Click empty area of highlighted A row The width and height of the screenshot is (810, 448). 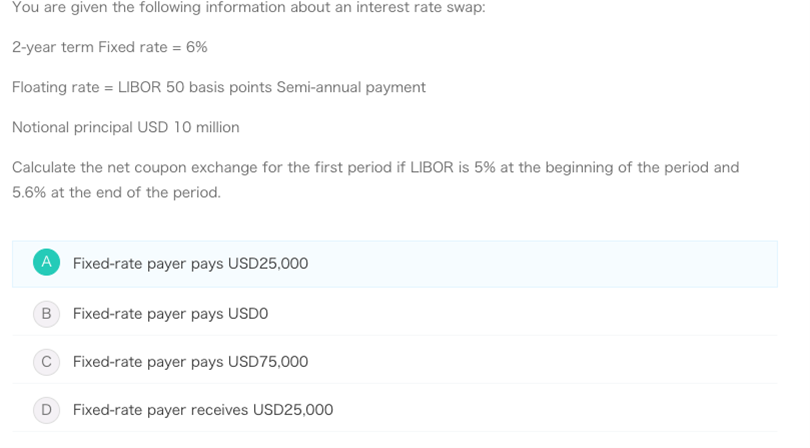[542, 264]
